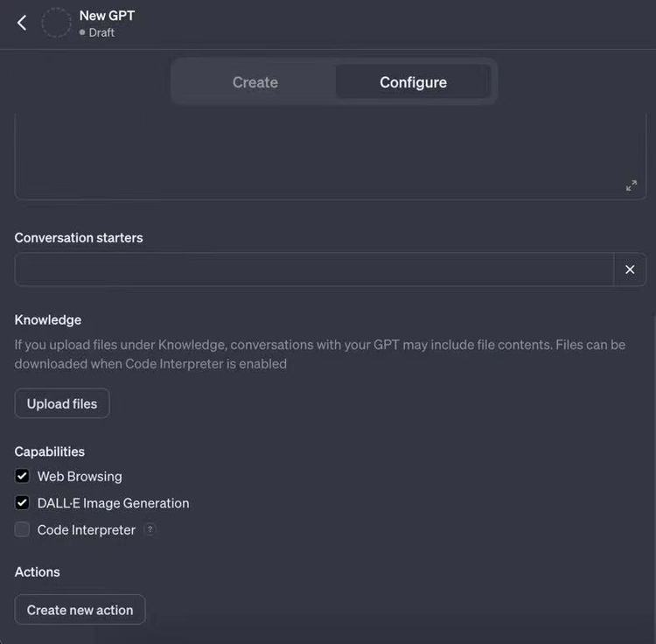The image size is (656, 644).
Task: Expand the instructions box with the arrows icon
Action: (631, 185)
